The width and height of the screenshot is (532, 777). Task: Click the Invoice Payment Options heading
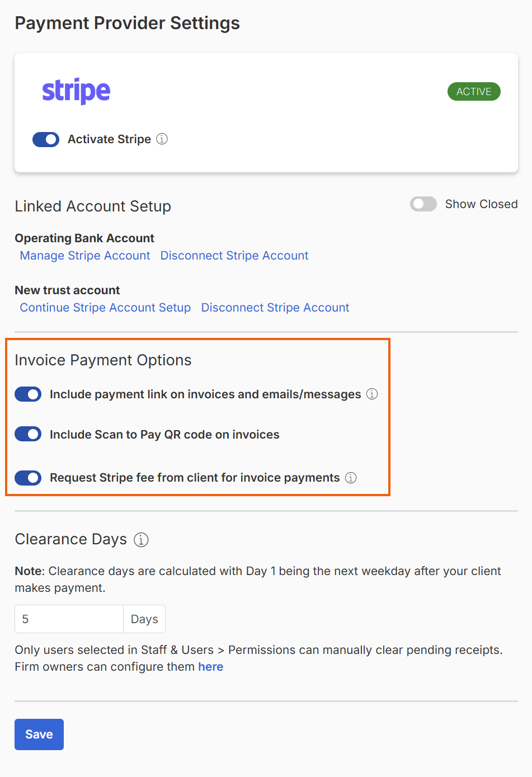click(x=103, y=360)
